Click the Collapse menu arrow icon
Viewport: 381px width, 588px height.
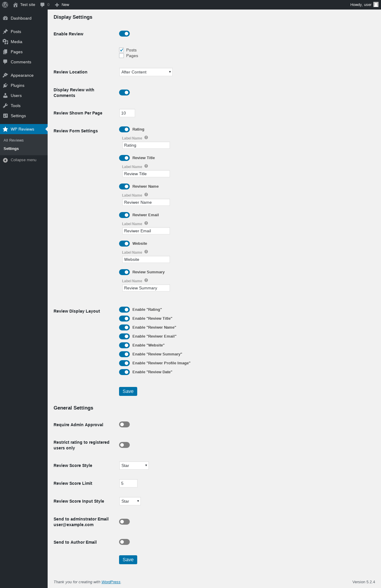click(5, 160)
